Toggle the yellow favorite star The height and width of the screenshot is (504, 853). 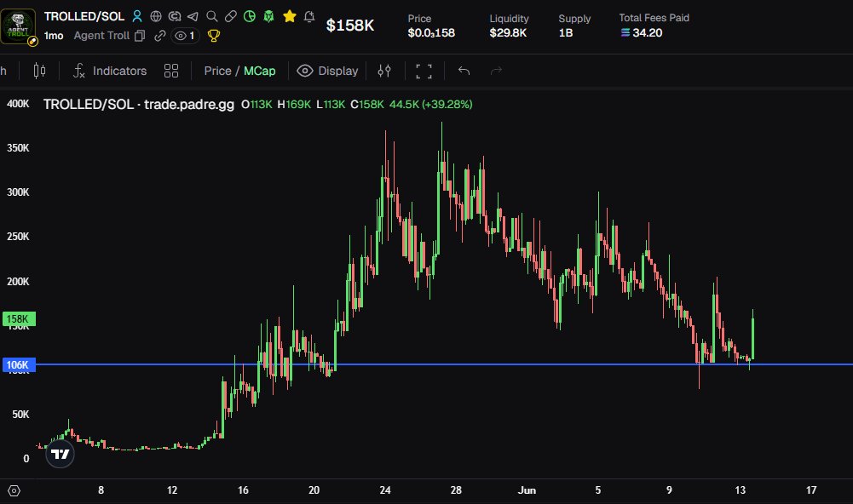(x=290, y=16)
